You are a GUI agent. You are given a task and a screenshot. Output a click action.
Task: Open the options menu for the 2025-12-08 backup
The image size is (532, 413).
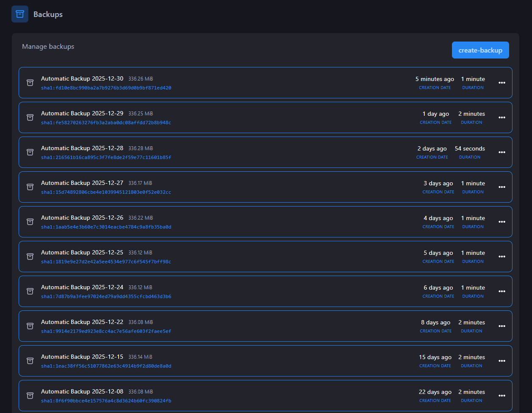pyautogui.click(x=502, y=396)
